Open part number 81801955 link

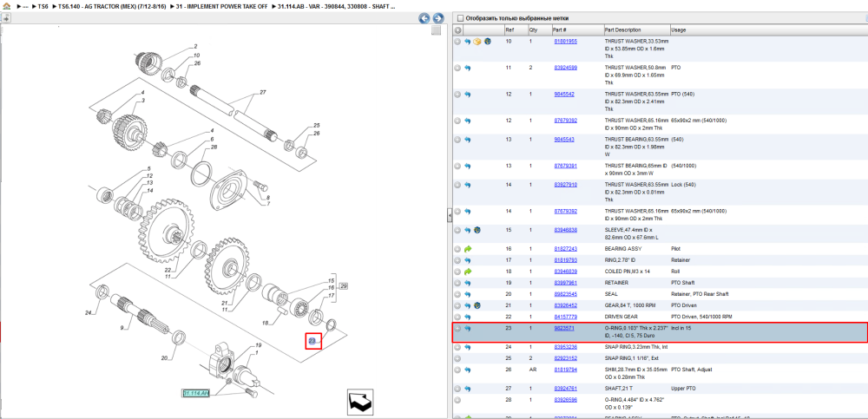tap(566, 42)
